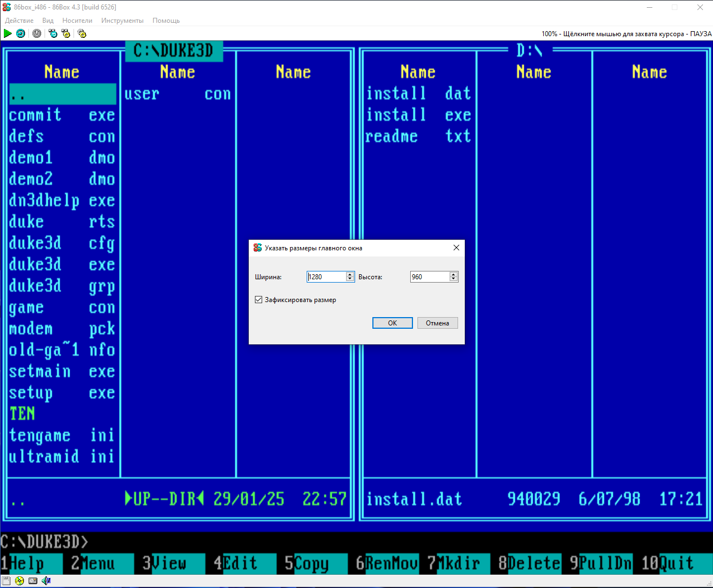Select the file game con

[x=62, y=307]
